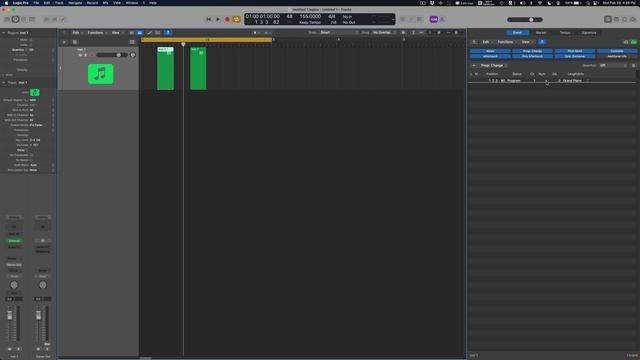Image resolution: width=640 pixels, height=360 pixels.
Task: Add a new track with plus button
Action: (x=64, y=42)
